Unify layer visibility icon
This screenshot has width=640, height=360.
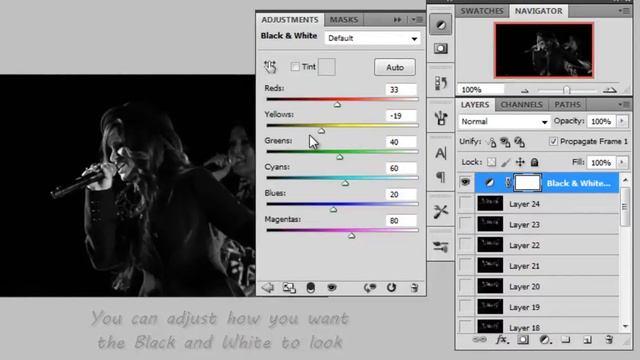point(505,142)
